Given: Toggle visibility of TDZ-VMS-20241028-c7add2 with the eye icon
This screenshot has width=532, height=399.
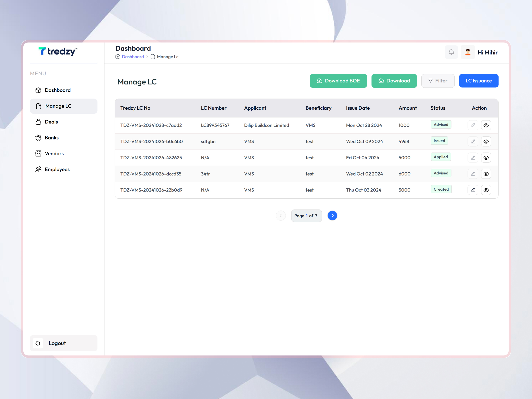Looking at the screenshot, I should (x=486, y=125).
